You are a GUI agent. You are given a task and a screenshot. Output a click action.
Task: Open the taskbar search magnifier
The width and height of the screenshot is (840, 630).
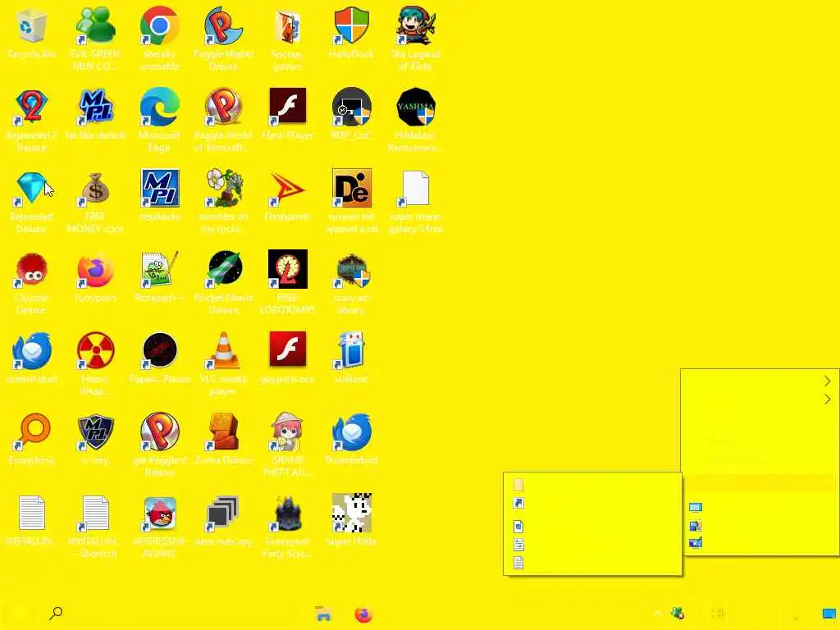tap(56, 613)
